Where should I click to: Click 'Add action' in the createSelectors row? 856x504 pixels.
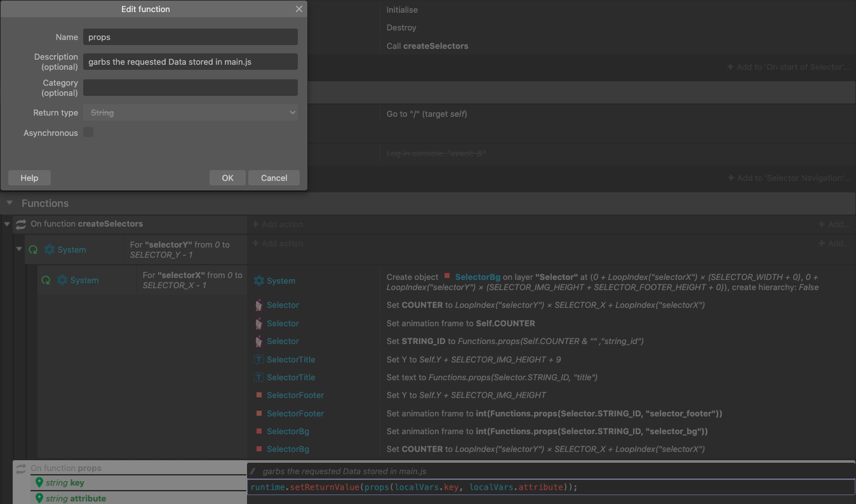[x=278, y=224]
